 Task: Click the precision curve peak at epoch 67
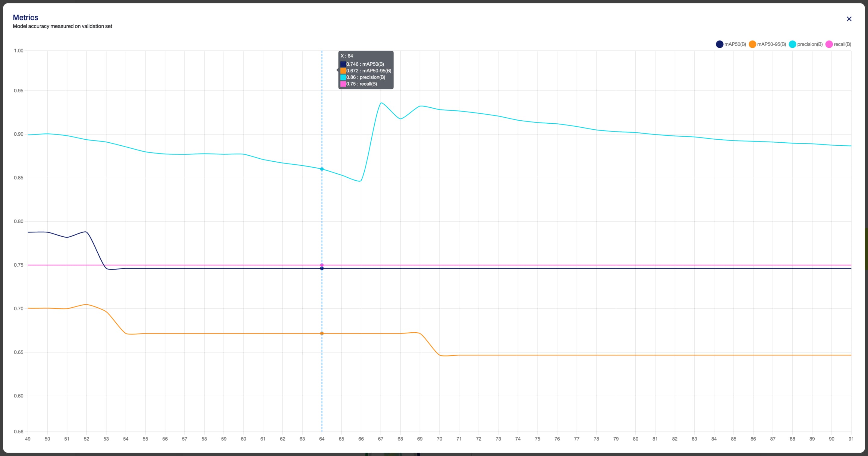pyautogui.click(x=381, y=103)
